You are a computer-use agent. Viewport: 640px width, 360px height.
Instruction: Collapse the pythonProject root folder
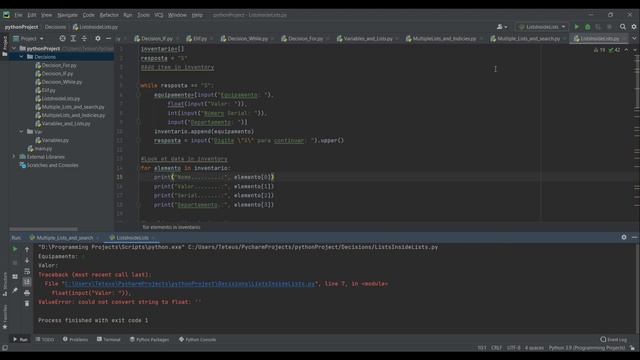(14, 48)
